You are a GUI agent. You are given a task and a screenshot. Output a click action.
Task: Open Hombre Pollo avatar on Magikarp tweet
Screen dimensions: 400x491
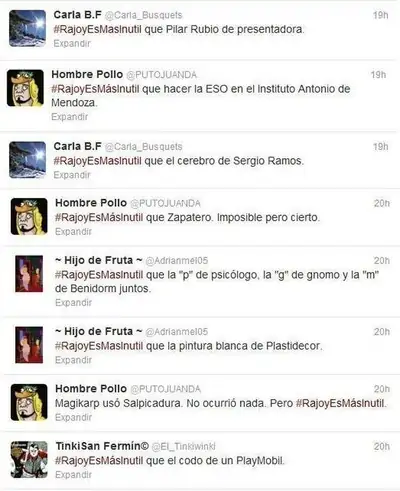[x=29, y=402]
